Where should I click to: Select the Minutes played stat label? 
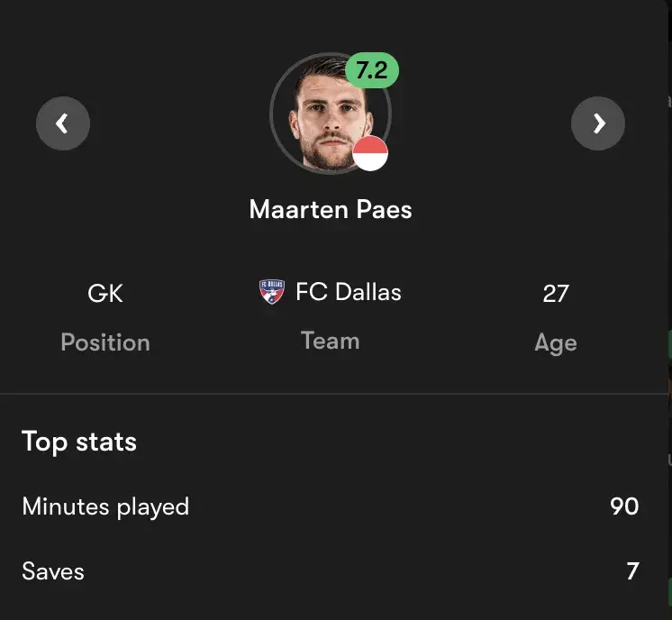(105, 506)
